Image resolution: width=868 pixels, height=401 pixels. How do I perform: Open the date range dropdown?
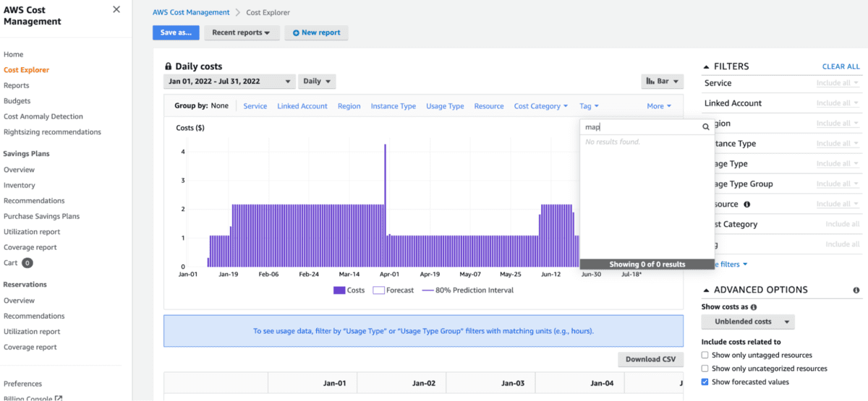pyautogui.click(x=229, y=82)
